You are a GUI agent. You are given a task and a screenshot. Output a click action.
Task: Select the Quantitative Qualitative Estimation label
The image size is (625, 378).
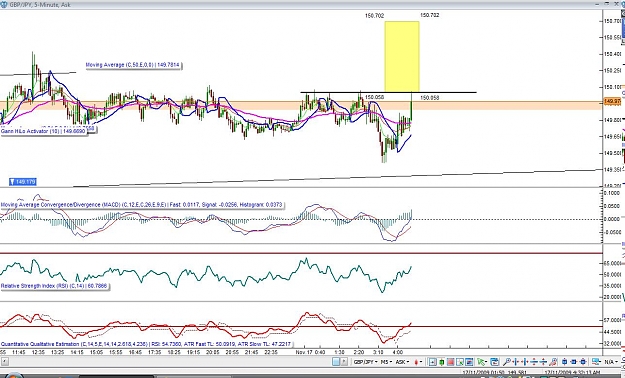[146, 344]
